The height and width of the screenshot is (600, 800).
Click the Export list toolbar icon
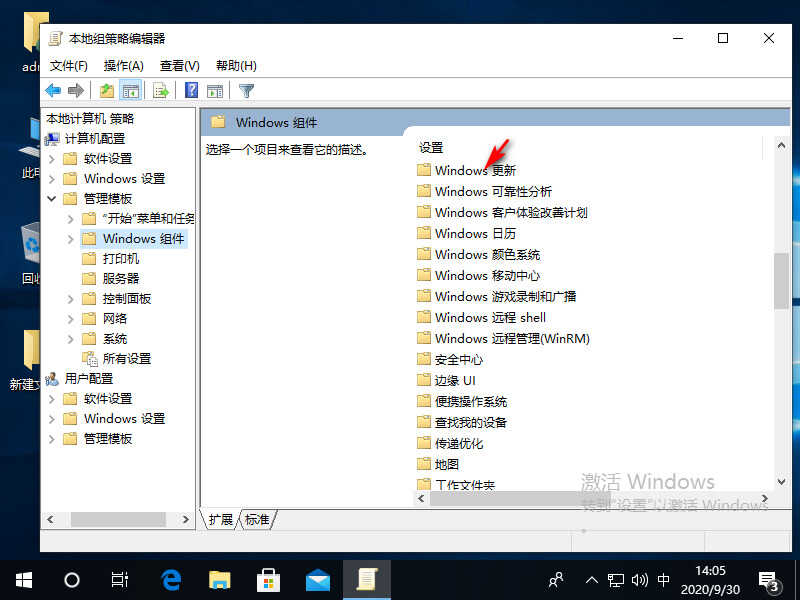161,91
